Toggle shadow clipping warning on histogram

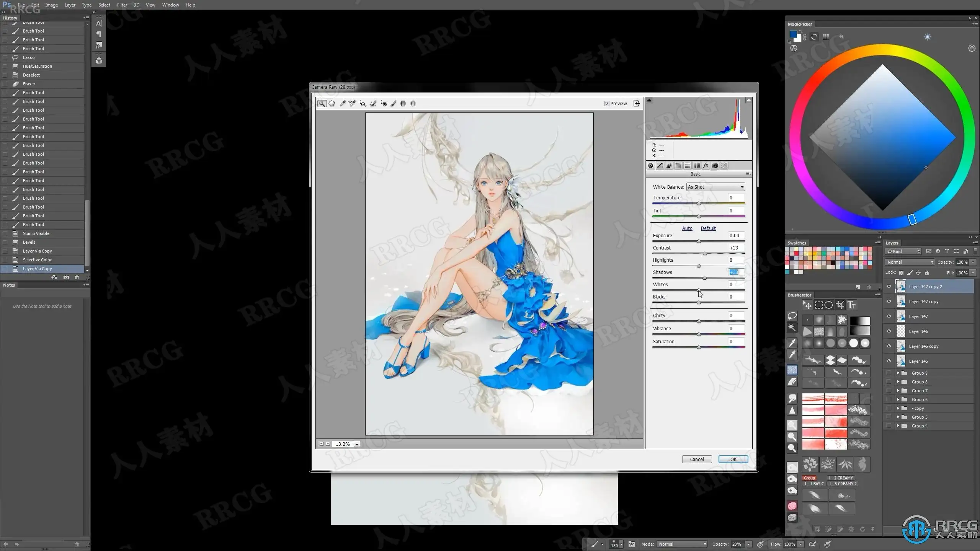[649, 100]
